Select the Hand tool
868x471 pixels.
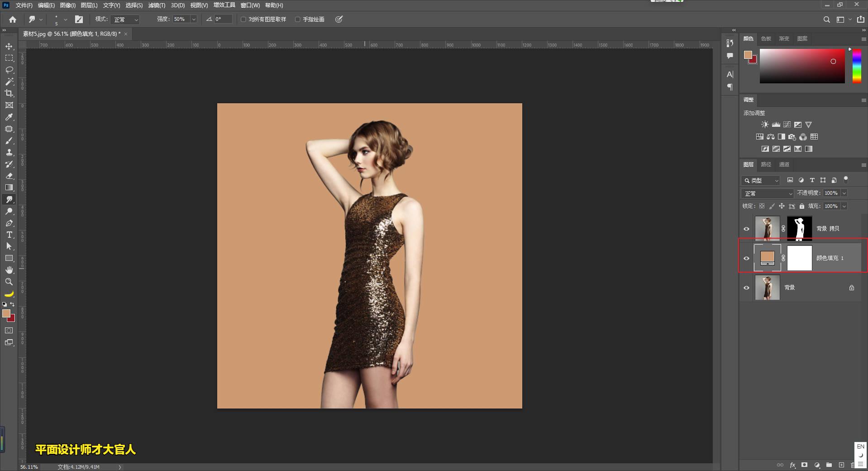pyautogui.click(x=9, y=270)
